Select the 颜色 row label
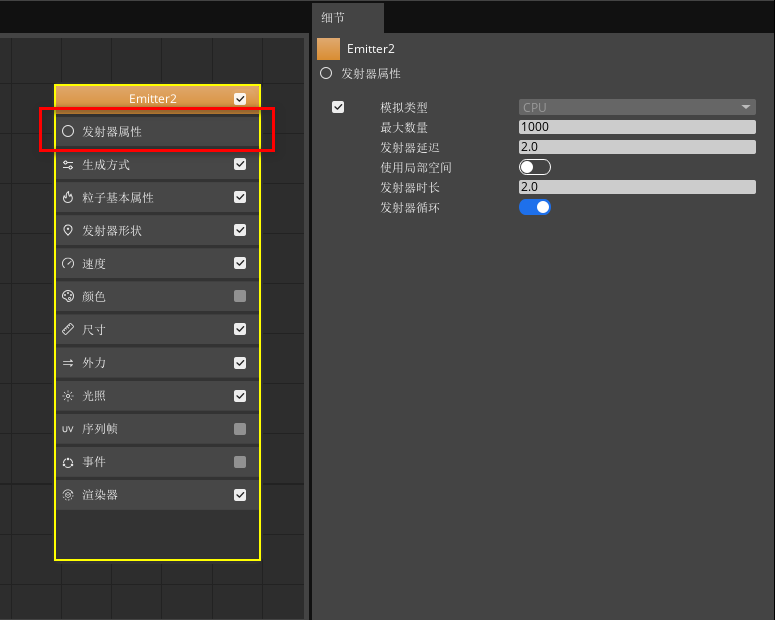The image size is (775, 620). coord(94,297)
